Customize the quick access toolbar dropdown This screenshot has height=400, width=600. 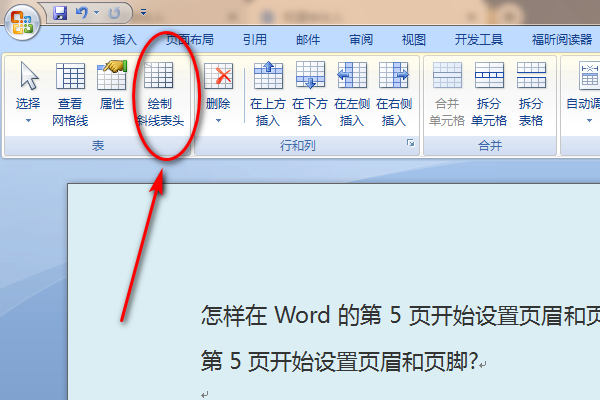pyautogui.click(x=143, y=13)
